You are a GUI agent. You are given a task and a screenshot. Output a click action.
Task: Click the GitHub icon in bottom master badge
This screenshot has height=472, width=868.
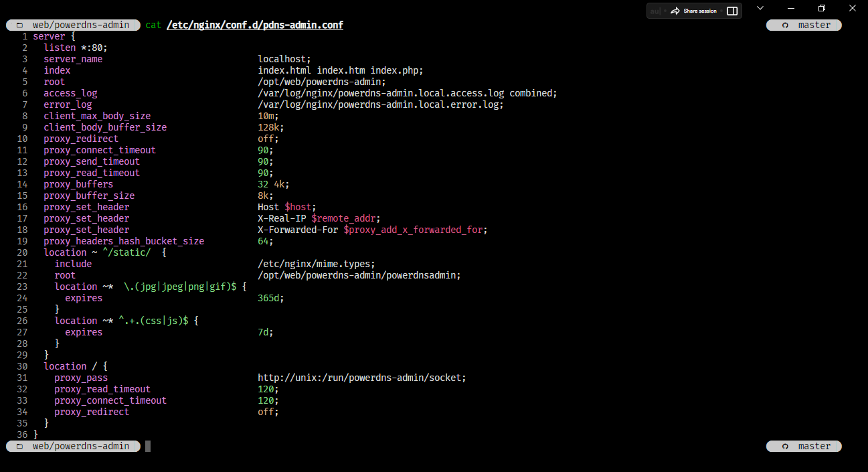786,447
